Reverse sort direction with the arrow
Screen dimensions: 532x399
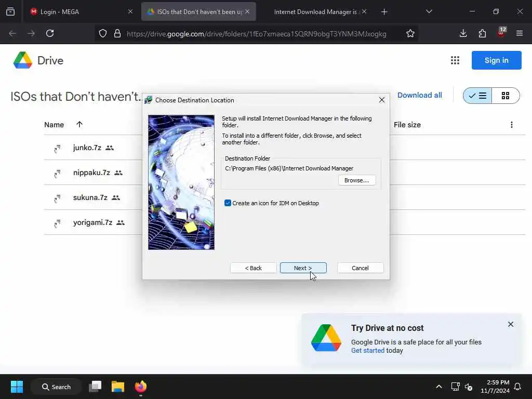[79, 125]
